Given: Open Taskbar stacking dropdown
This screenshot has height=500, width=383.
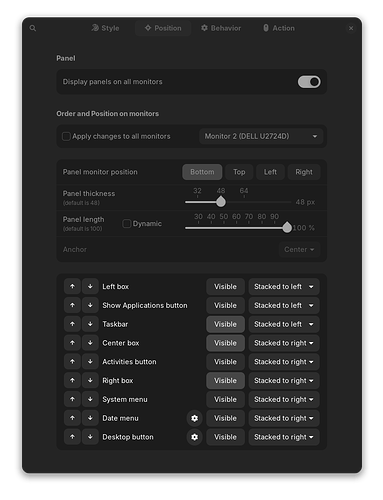Looking at the screenshot, I should coord(284,324).
